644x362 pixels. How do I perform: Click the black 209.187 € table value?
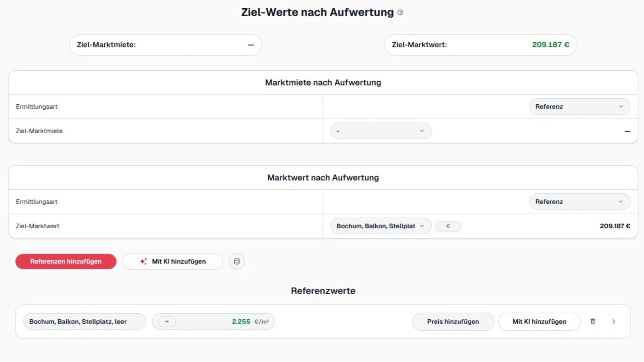tap(615, 226)
